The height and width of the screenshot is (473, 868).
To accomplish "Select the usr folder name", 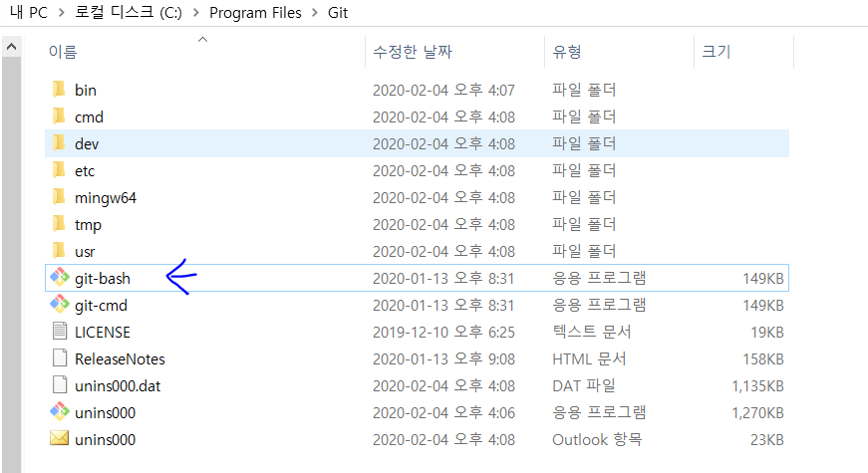I will [85, 252].
